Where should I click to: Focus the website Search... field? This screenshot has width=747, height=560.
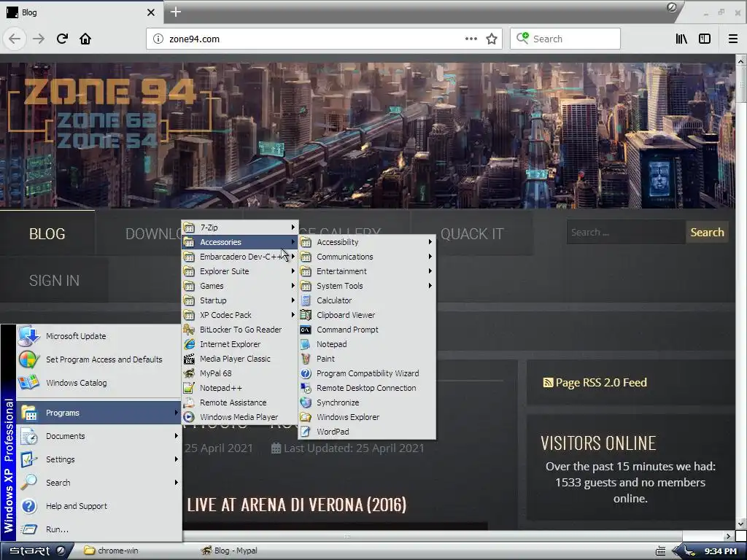tap(626, 233)
